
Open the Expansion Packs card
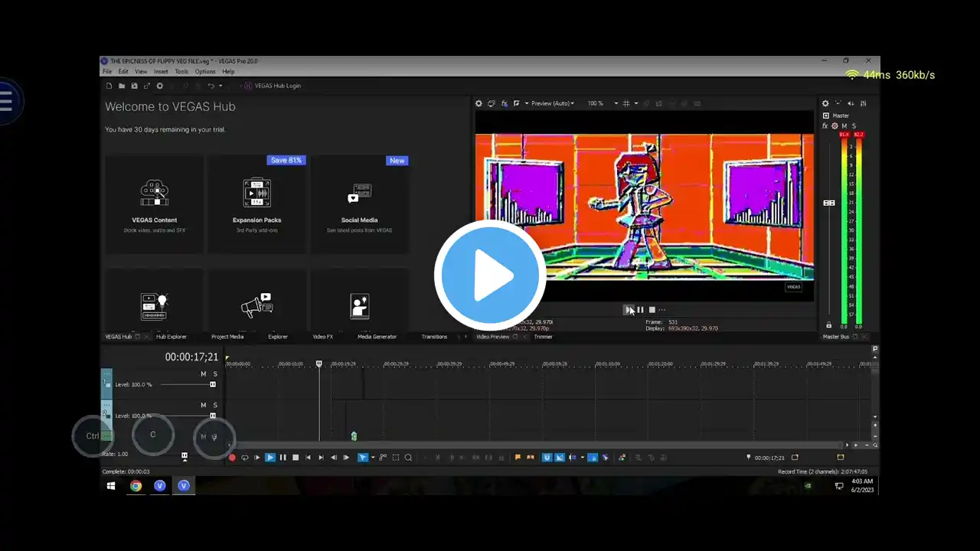click(257, 204)
